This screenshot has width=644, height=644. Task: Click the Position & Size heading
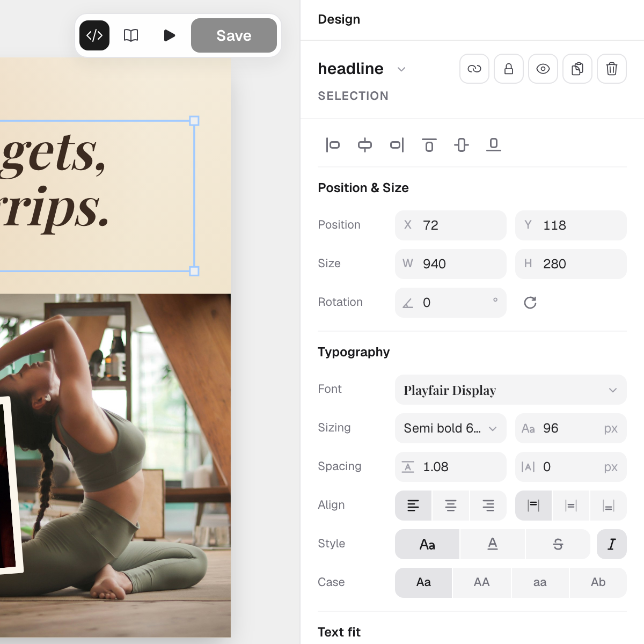pos(363,188)
